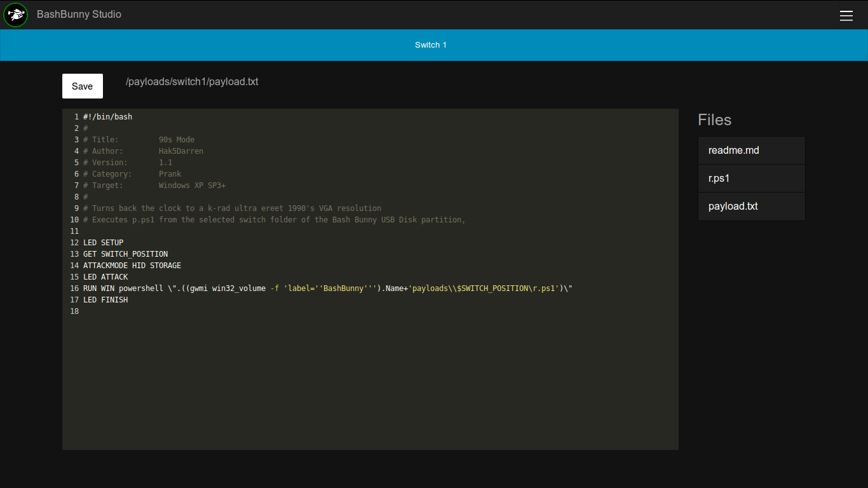This screenshot has height=488, width=868.
Task: Place cursor on LED ATTACK line
Action: click(x=105, y=277)
